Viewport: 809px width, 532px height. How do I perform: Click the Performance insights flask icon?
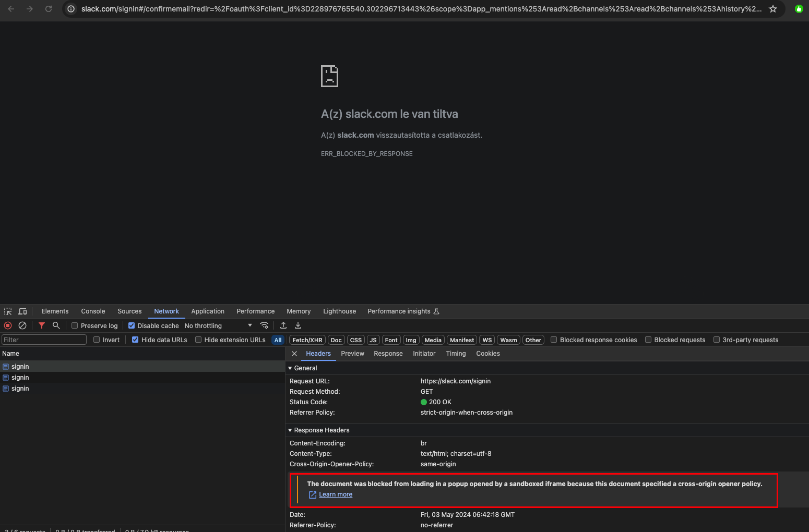coord(436,311)
